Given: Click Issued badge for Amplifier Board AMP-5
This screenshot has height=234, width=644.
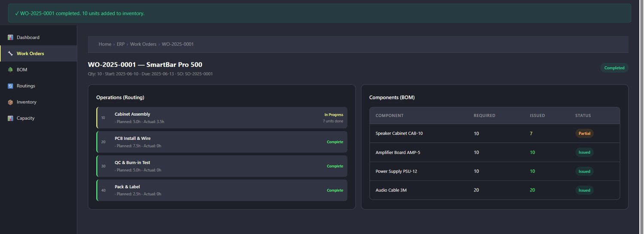Looking at the screenshot, I should 584,152.
